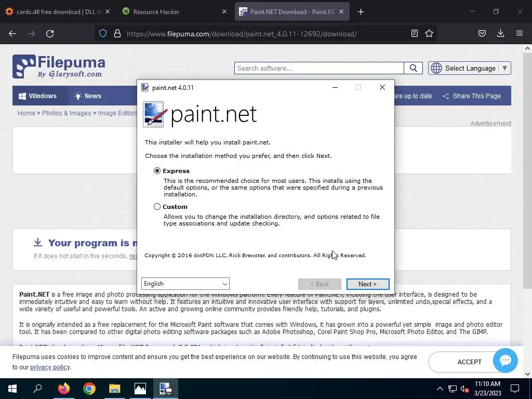Screen dimensions: 532x399
Task: Open the News menu on Filepuma
Action: (x=88, y=96)
